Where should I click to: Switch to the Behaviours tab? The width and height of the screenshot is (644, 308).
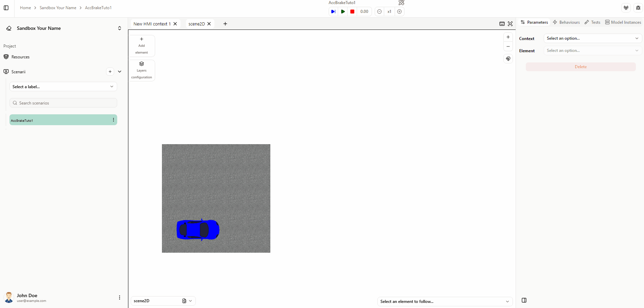point(566,22)
